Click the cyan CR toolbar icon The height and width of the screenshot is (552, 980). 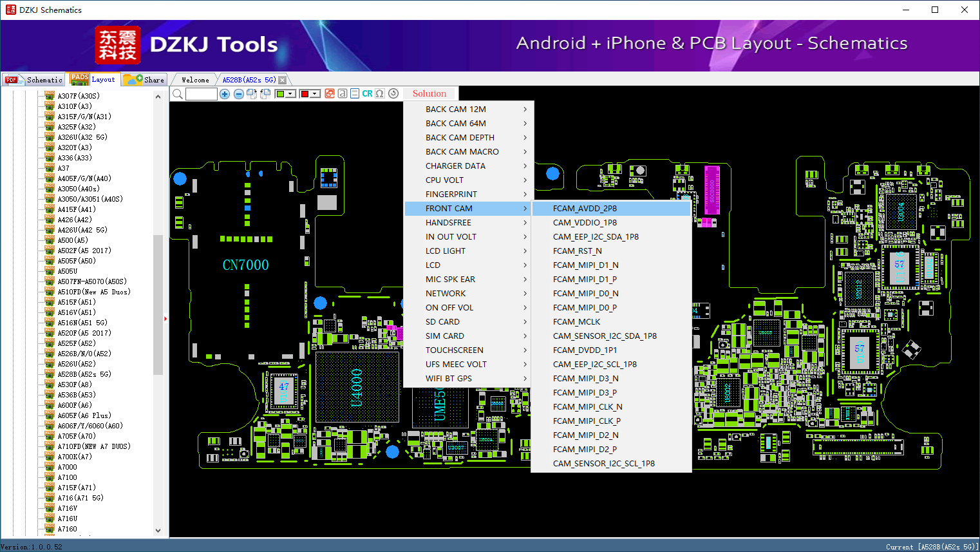click(367, 93)
